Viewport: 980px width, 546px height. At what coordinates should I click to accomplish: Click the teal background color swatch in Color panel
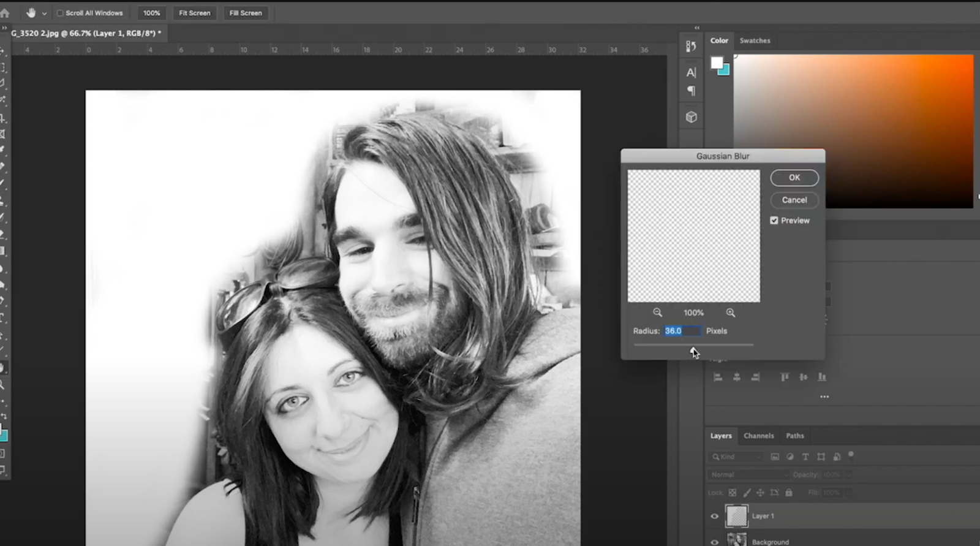(726, 72)
